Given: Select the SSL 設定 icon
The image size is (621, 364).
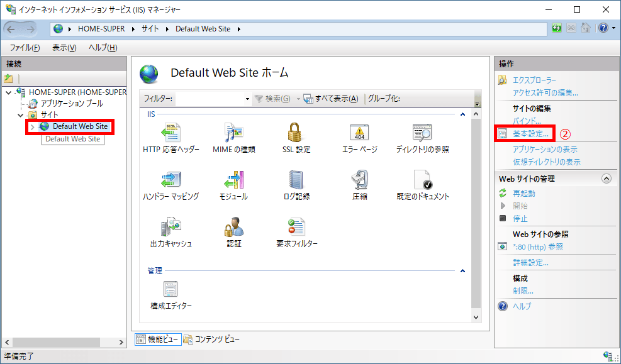Looking at the screenshot, I should (296, 136).
